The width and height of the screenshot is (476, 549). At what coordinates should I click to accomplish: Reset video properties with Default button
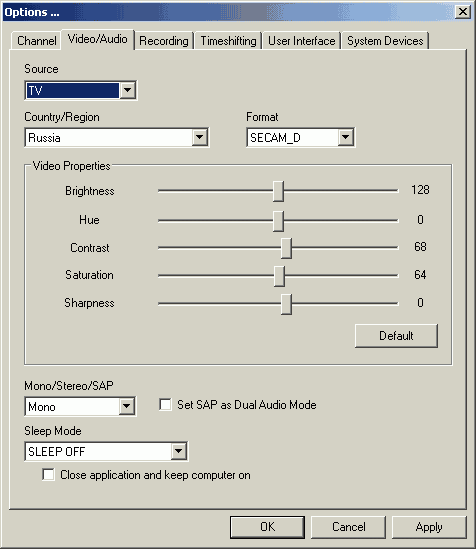point(396,336)
